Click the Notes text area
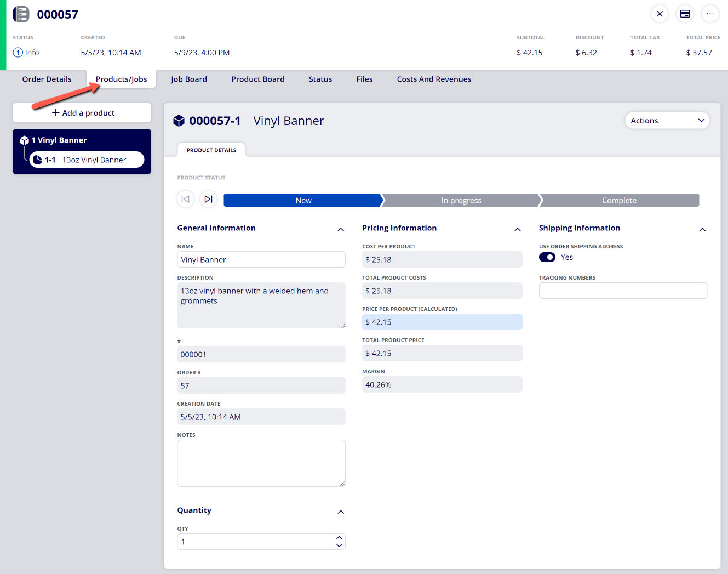Screen dimensions: 728x574 click(261, 463)
